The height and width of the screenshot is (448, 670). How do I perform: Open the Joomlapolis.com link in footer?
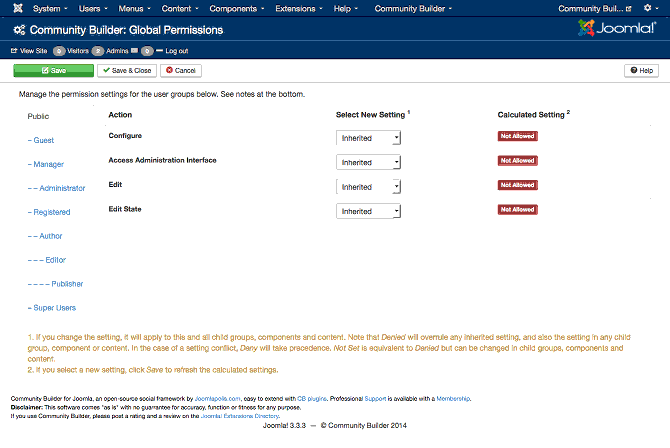(217, 398)
